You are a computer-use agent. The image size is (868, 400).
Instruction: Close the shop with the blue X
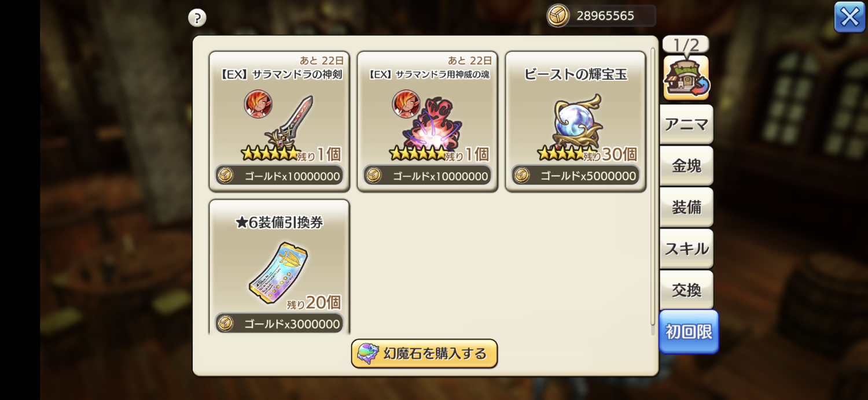[x=849, y=17]
